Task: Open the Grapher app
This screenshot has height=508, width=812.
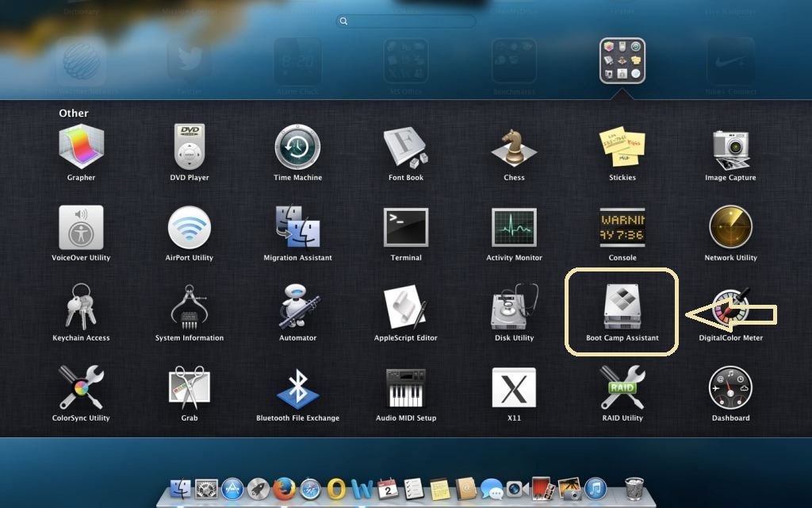Action: (81, 148)
